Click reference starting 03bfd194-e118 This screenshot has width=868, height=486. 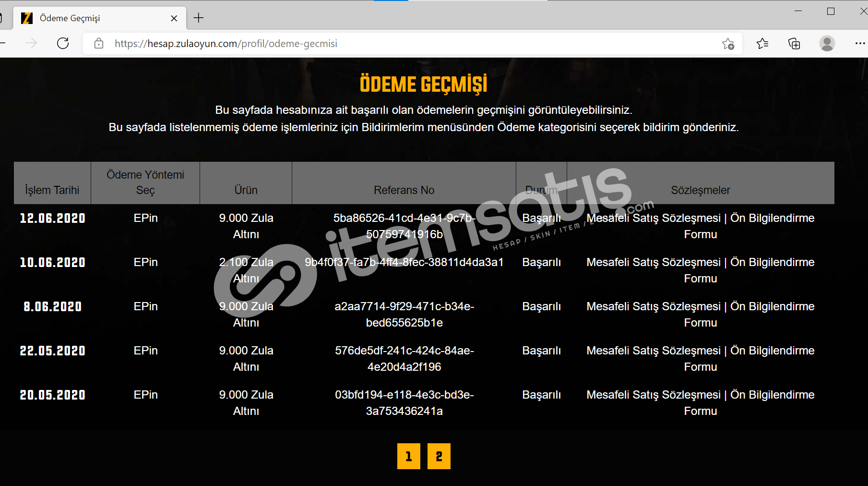(404, 403)
